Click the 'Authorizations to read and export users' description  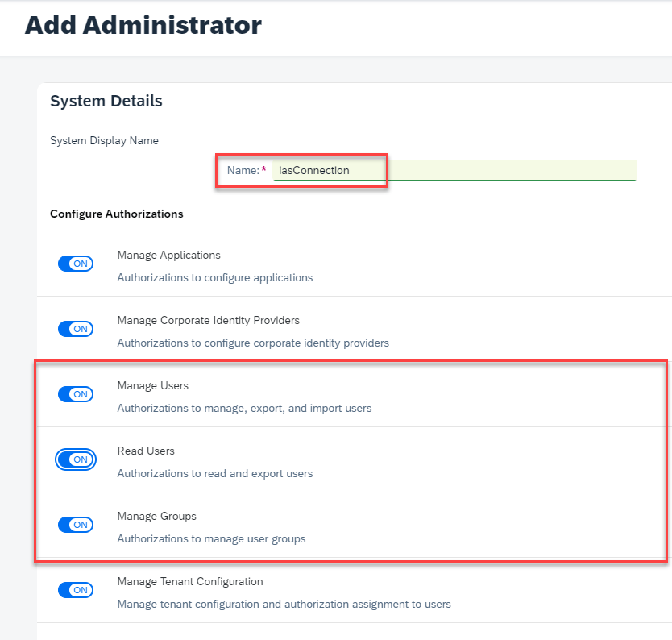click(x=214, y=474)
